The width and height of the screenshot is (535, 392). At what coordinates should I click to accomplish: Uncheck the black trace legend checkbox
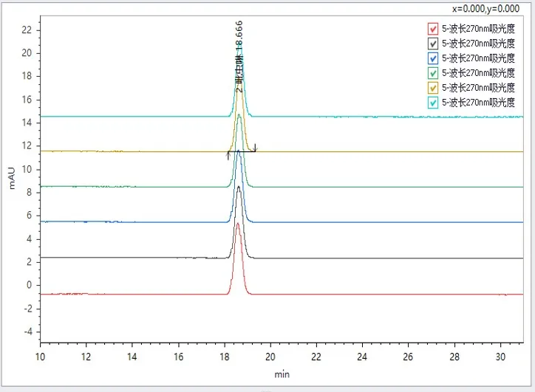click(x=433, y=44)
